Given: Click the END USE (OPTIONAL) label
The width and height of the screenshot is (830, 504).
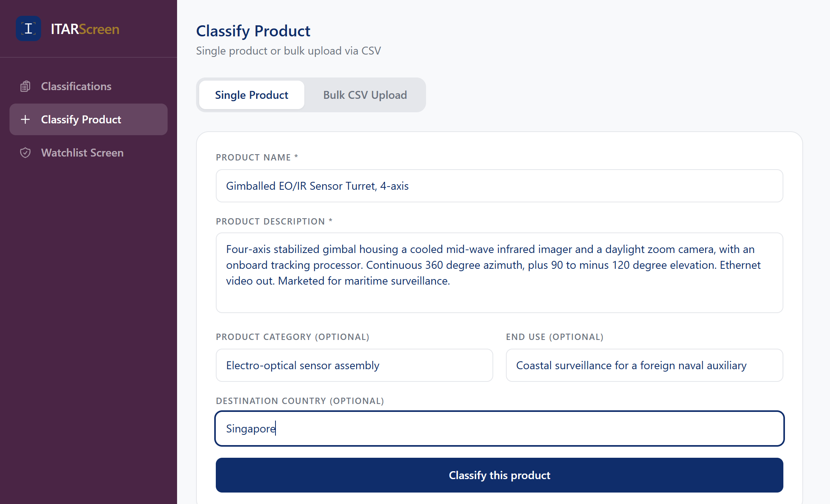Looking at the screenshot, I should tap(555, 337).
